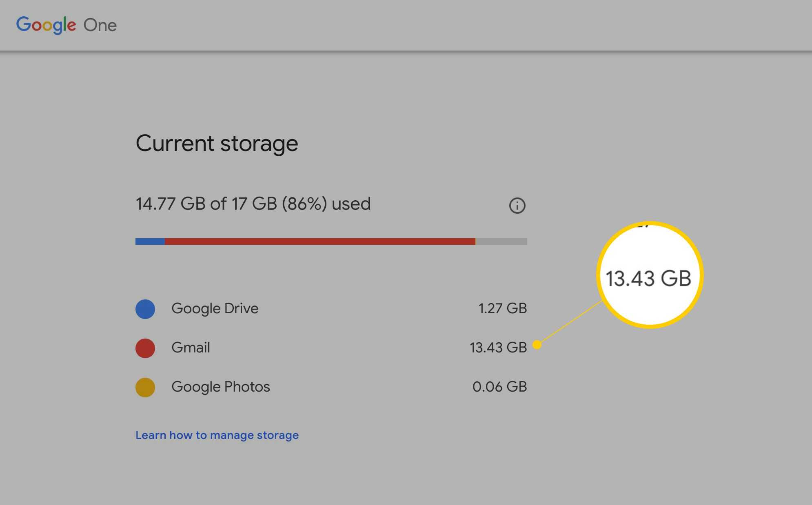Screen dimensions: 812x505
Task: Click the 1.27 GB Drive usage value
Action: coord(502,308)
